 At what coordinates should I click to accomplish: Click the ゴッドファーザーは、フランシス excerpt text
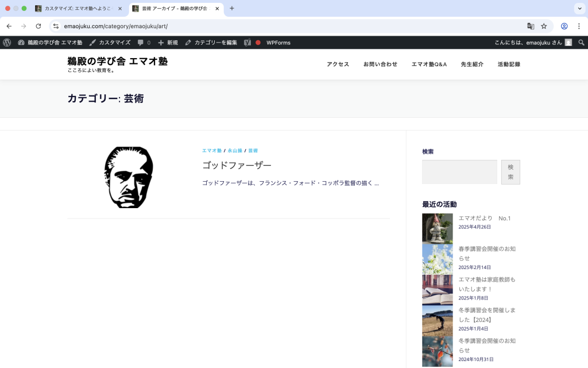(291, 183)
